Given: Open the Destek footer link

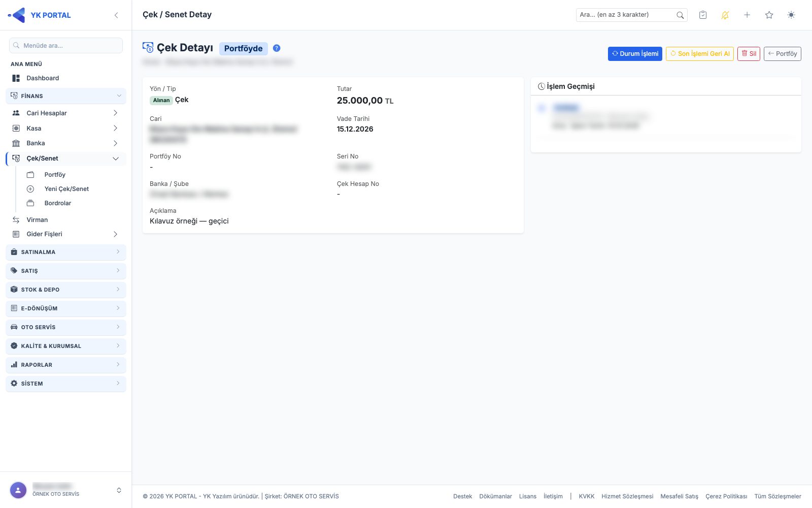Looking at the screenshot, I should click(x=463, y=496).
